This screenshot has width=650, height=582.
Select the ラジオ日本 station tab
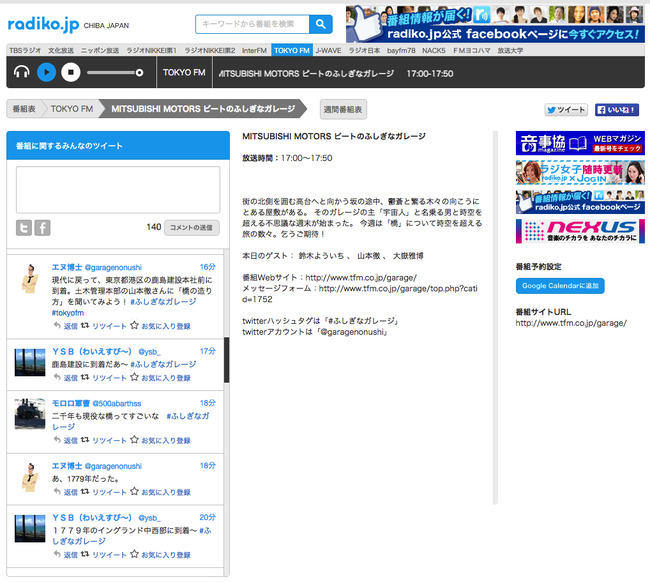click(x=364, y=51)
